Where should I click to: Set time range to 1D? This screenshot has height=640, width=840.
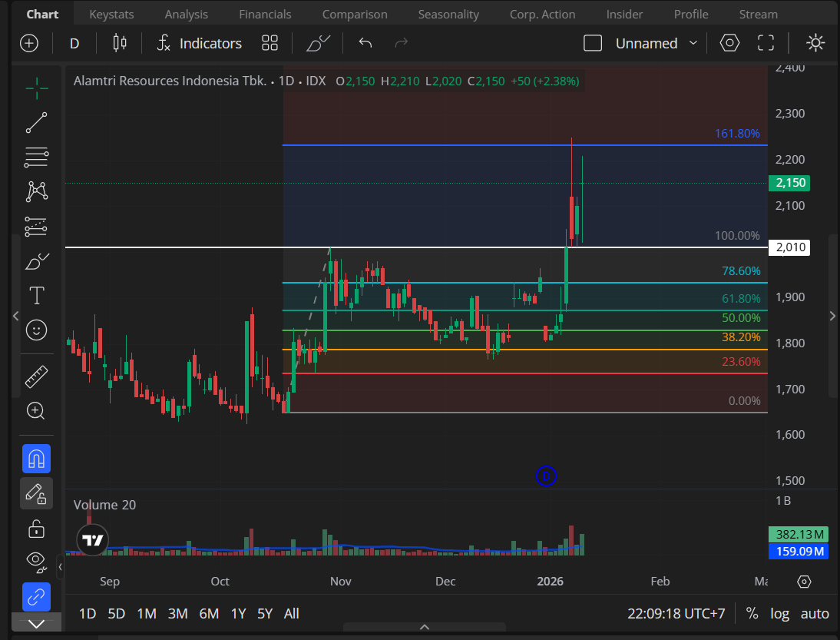pos(88,614)
